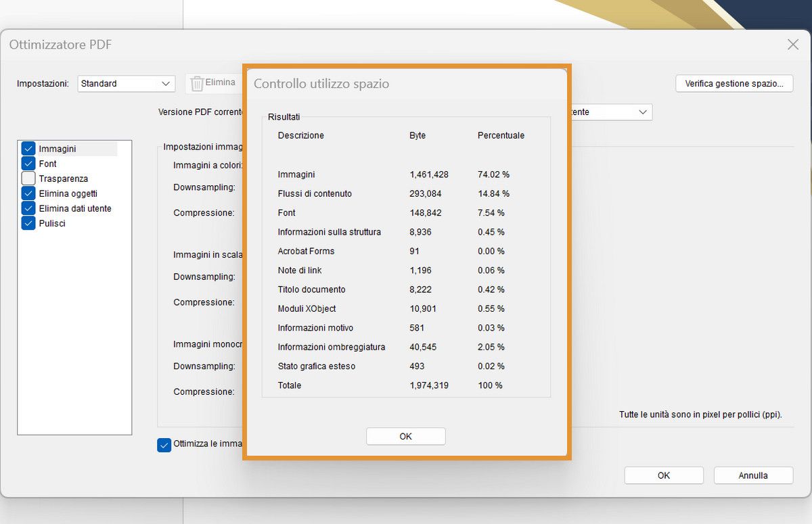
Task: Disable the Pulisci option
Action: (28, 223)
